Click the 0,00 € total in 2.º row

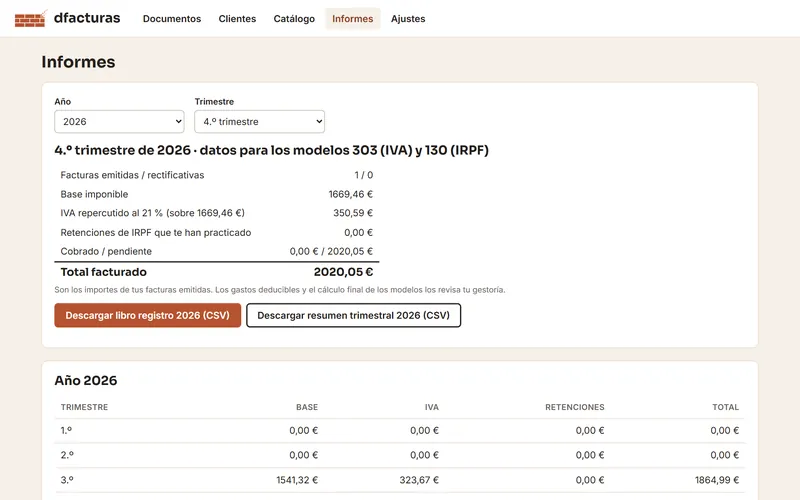pyautogui.click(x=724, y=455)
